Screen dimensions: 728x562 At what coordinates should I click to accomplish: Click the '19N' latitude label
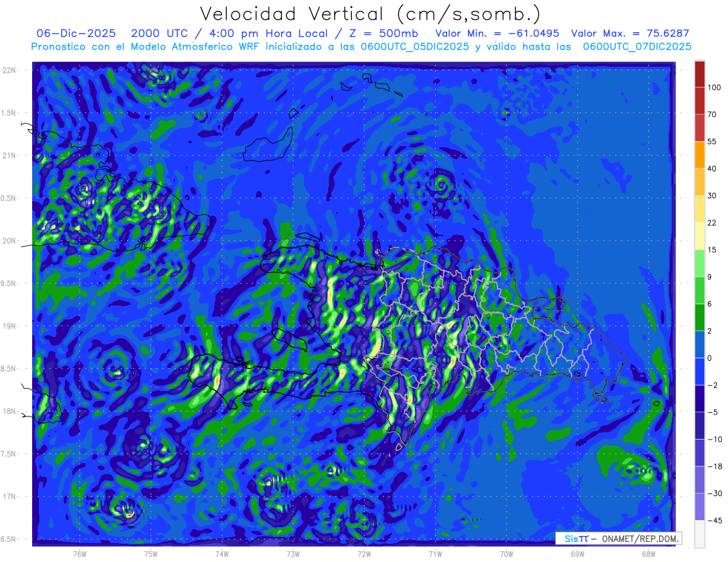coord(10,326)
